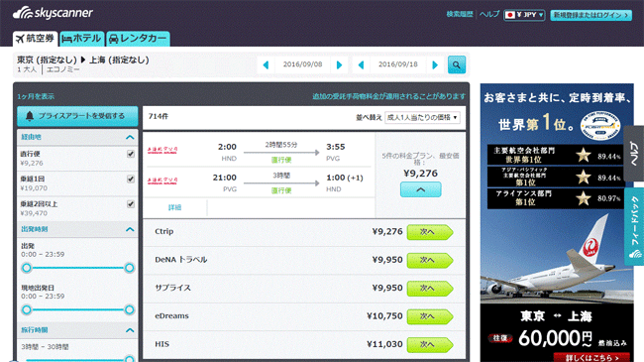Uncheck the one-stop (乗継1回) checkbox
This screenshot has width=644, height=362.
[131, 179]
